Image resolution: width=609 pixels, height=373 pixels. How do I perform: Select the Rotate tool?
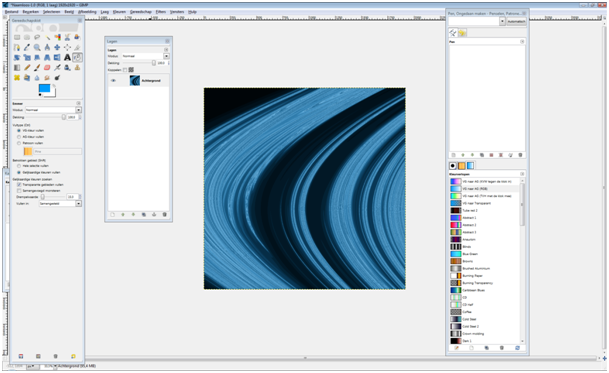coord(17,58)
